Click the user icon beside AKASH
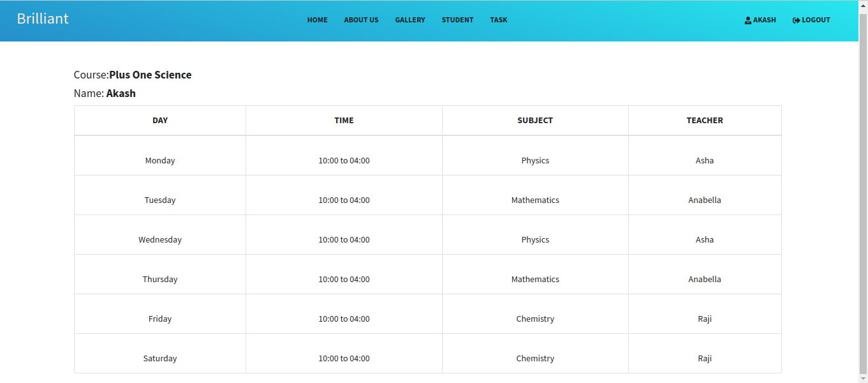This screenshot has width=868, height=383. (x=748, y=20)
